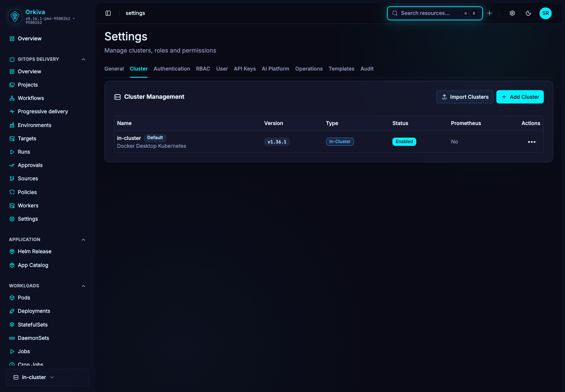Open actions menu for in-cluster row
565x392 pixels.
coord(532,142)
